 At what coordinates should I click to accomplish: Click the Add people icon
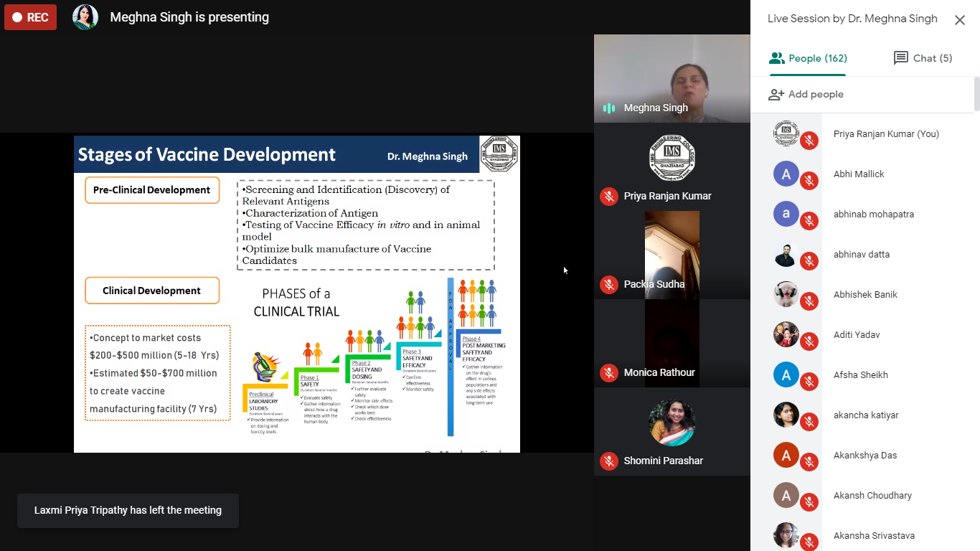(776, 94)
